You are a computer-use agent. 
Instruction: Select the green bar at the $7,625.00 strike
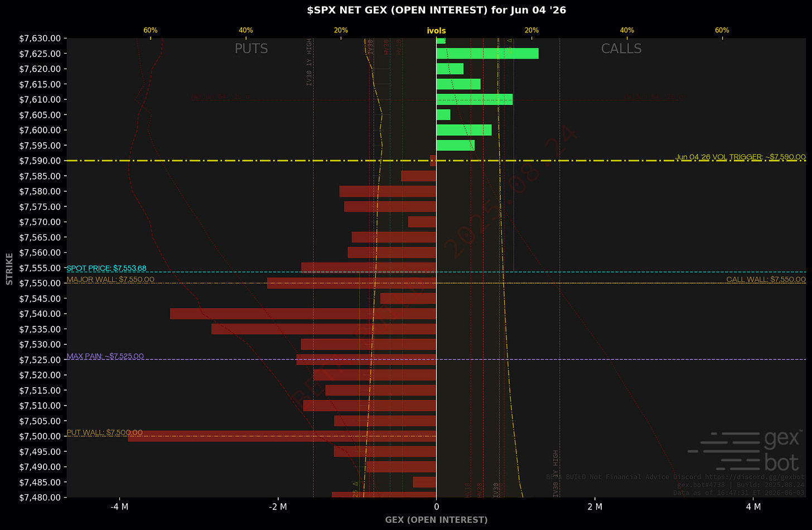point(487,54)
